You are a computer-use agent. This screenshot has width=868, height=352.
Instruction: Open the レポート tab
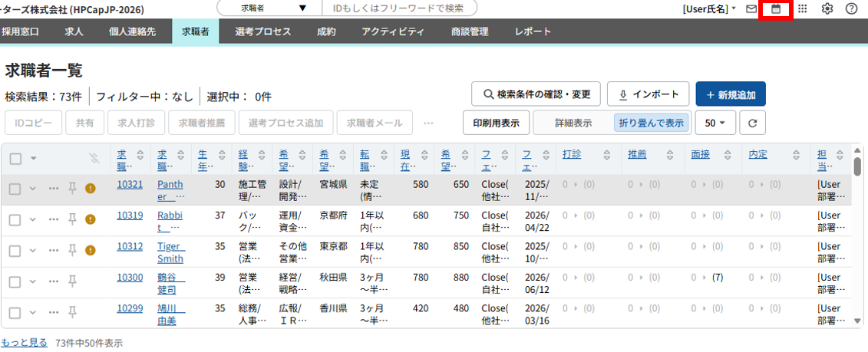tap(533, 32)
